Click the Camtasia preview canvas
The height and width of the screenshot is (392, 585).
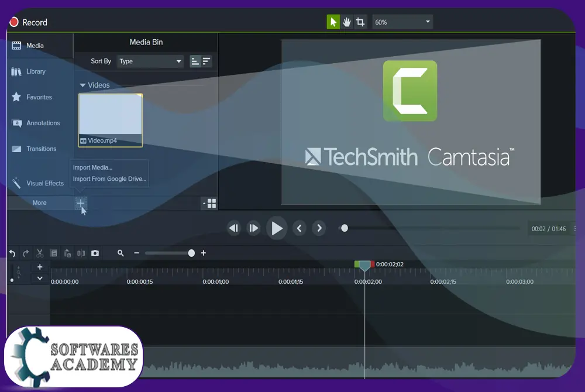coord(411,122)
